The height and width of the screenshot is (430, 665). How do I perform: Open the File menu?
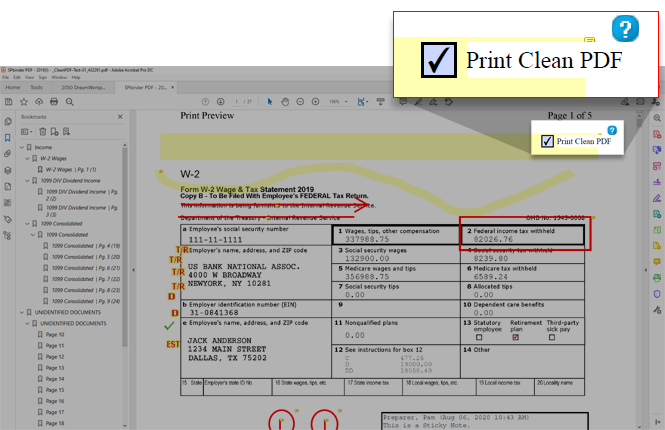point(6,78)
